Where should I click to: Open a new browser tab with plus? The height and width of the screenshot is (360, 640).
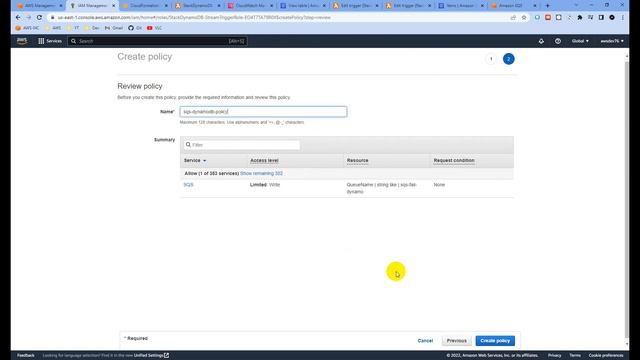click(x=547, y=6)
